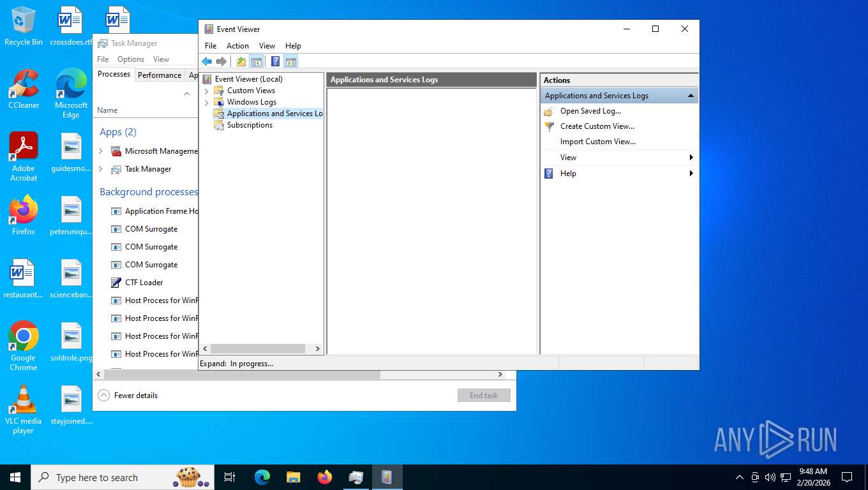
Task: Click the console tree scrollbar right arrow
Action: (x=317, y=349)
